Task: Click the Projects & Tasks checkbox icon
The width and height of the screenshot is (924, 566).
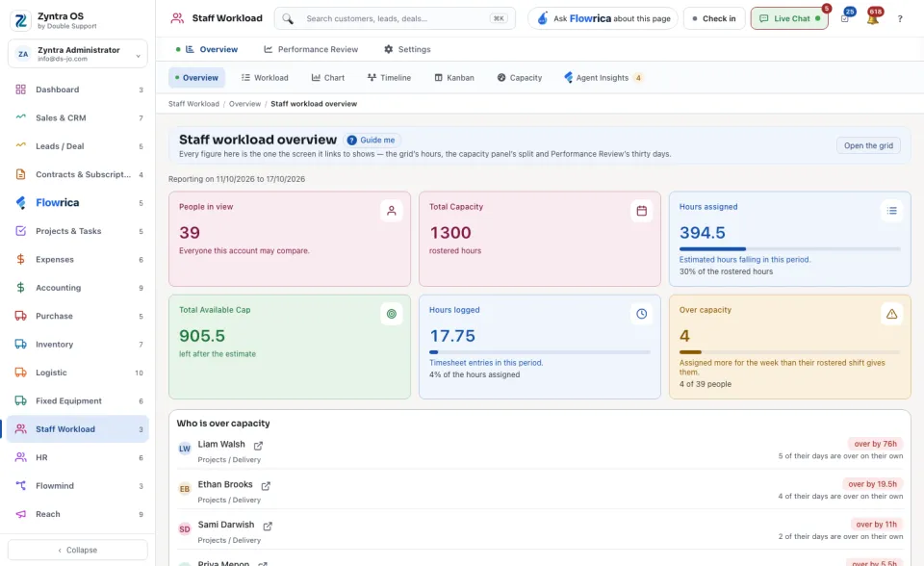Action: click(20, 231)
